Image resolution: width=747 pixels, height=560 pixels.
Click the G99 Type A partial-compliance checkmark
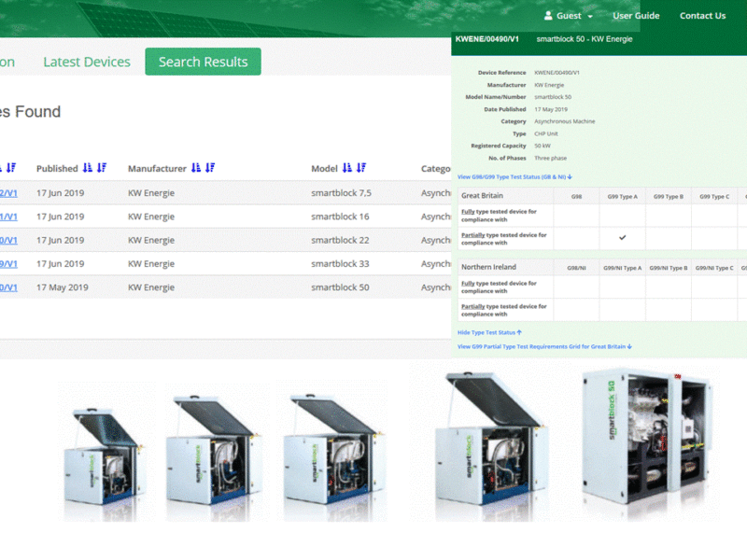click(x=622, y=238)
